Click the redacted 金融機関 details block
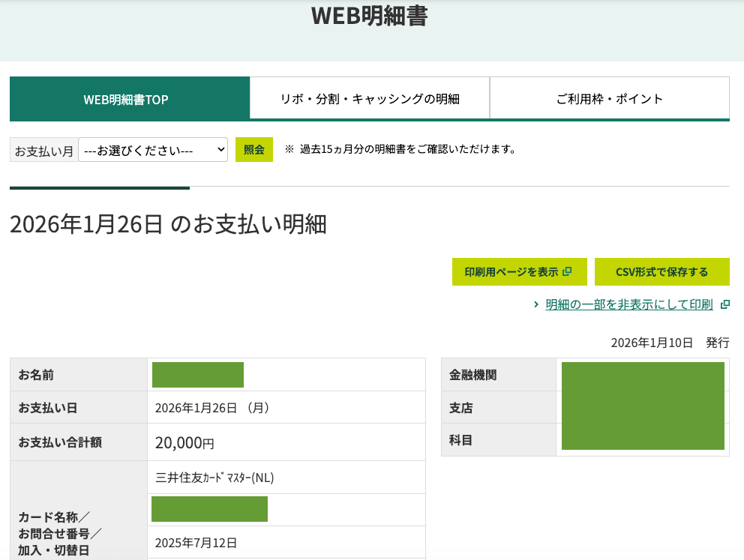This screenshot has width=744, height=560. point(643,406)
